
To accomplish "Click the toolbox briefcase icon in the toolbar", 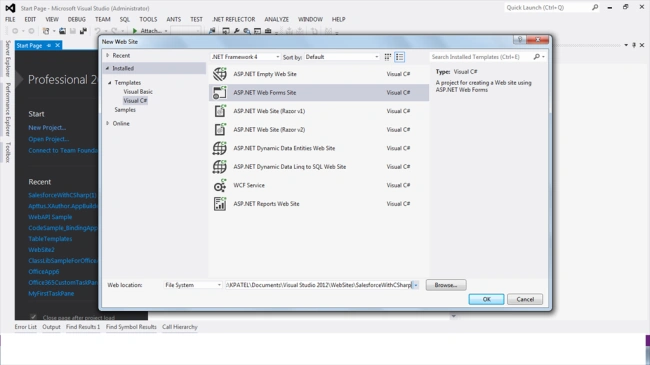I will click(x=268, y=31).
